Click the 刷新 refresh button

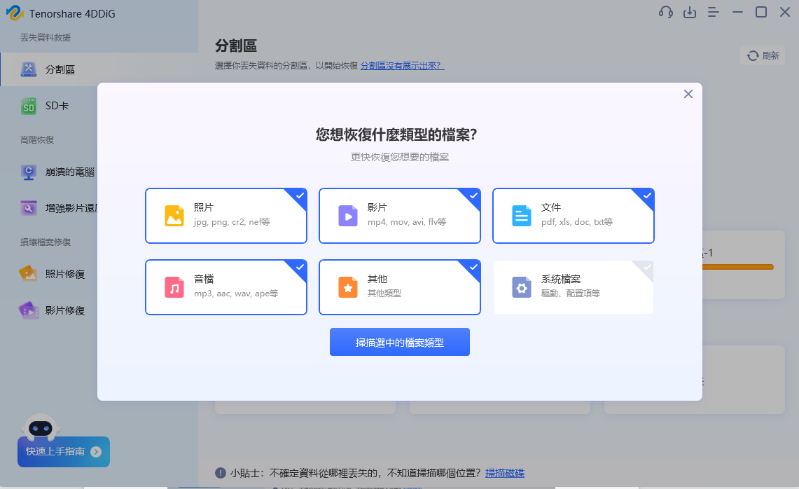pyautogui.click(x=762, y=56)
